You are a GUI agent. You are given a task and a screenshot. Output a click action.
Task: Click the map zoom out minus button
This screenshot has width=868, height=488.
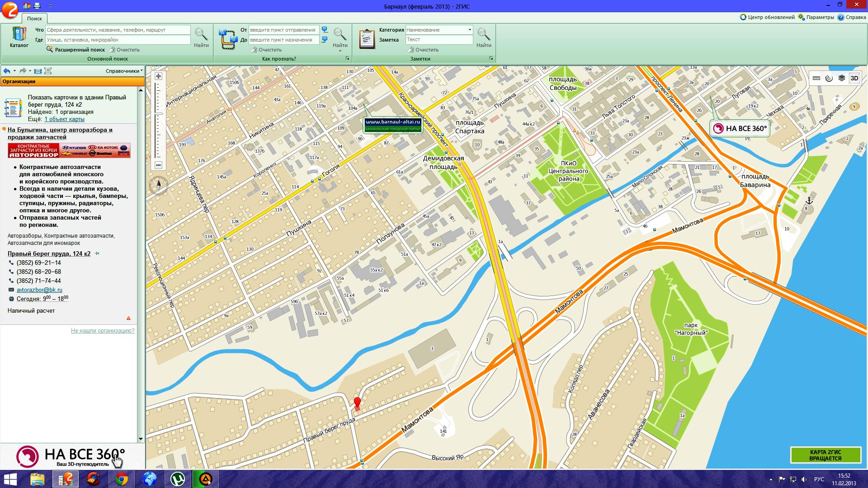coord(158,165)
